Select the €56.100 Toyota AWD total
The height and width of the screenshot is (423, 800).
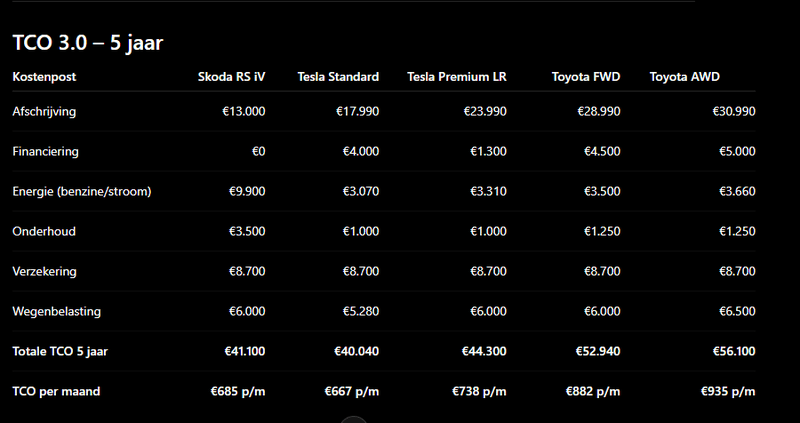click(x=734, y=351)
